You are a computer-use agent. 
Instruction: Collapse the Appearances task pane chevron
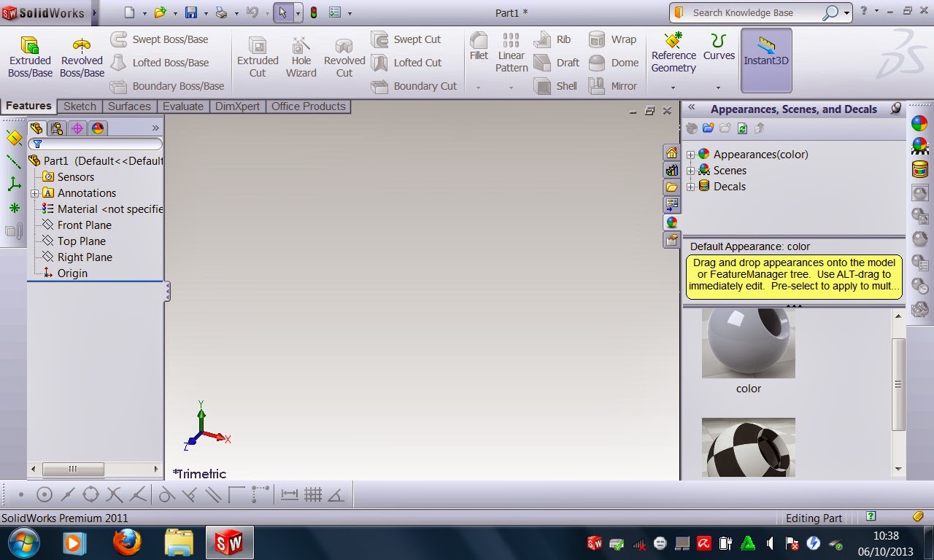(x=691, y=109)
